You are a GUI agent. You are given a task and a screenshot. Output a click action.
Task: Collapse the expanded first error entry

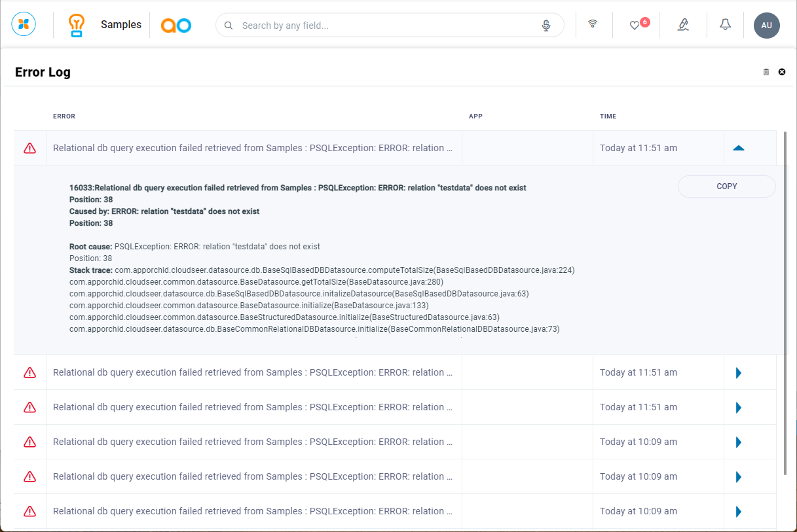click(739, 148)
